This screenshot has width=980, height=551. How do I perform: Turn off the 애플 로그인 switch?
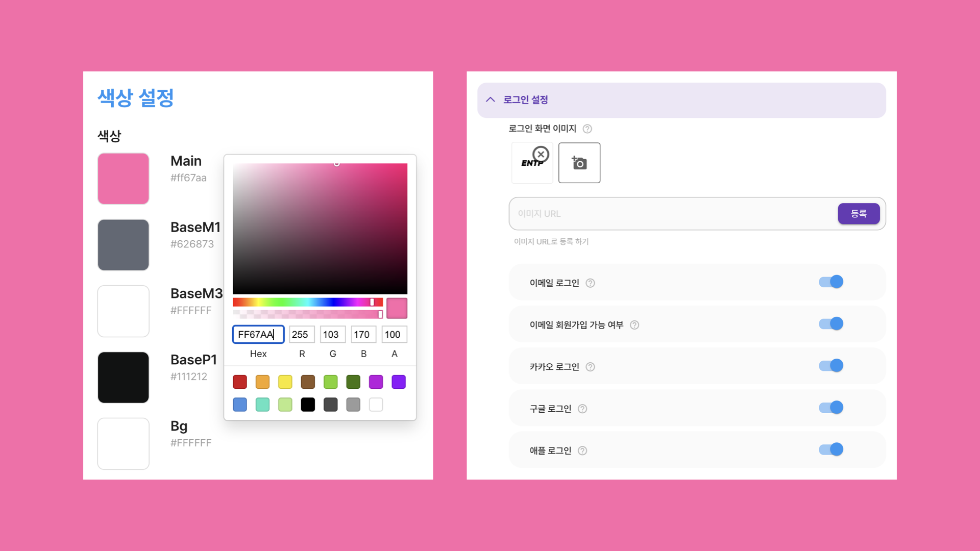pos(831,449)
